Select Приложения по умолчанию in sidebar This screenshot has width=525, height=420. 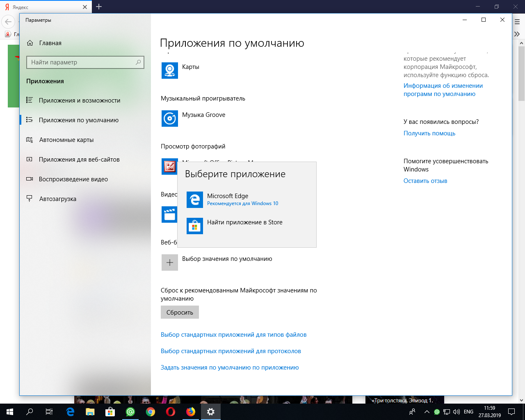(x=85, y=120)
